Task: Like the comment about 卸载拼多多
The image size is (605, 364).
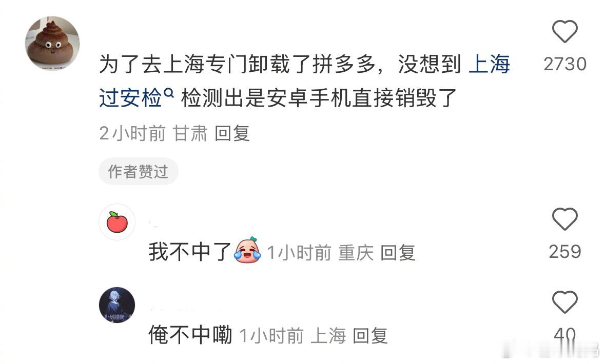Action: [x=564, y=31]
